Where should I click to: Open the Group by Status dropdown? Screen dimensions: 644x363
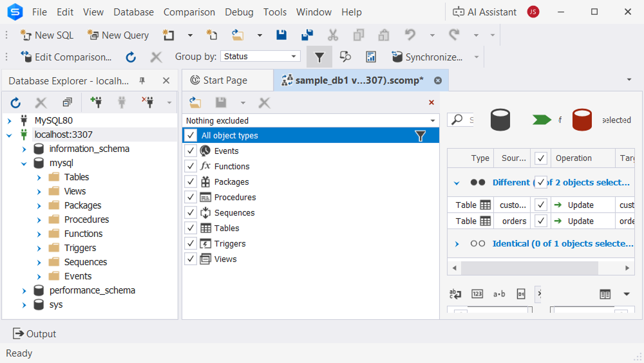point(260,57)
